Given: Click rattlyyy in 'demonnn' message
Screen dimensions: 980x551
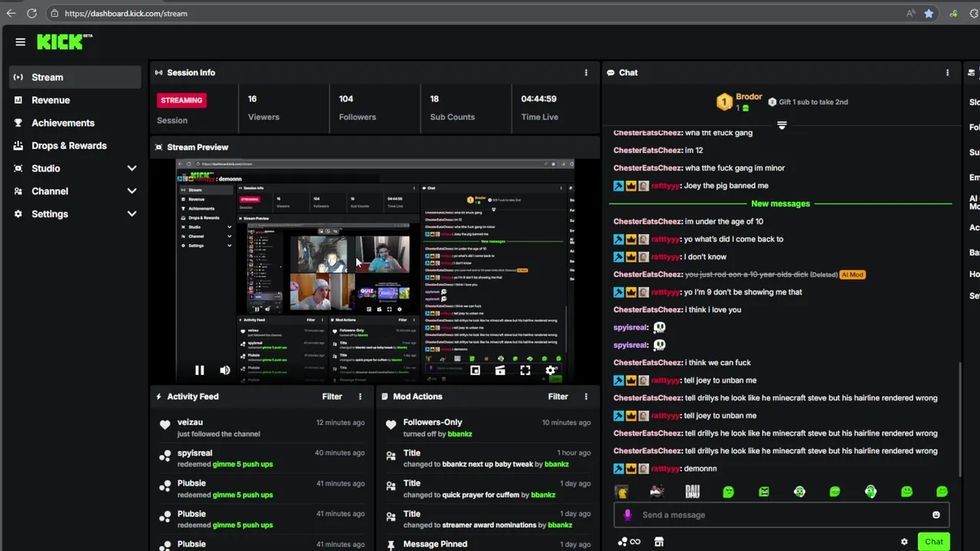Looking at the screenshot, I should tap(665, 468).
